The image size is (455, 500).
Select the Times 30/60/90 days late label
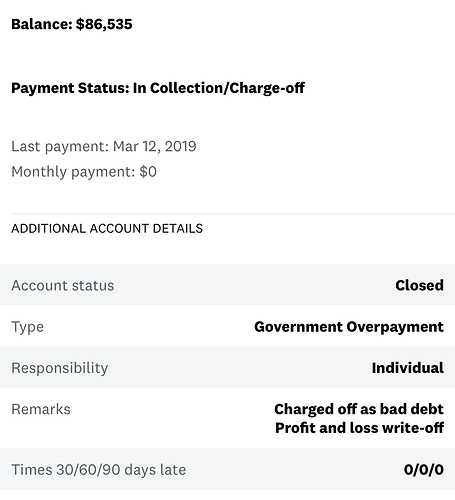click(x=99, y=470)
